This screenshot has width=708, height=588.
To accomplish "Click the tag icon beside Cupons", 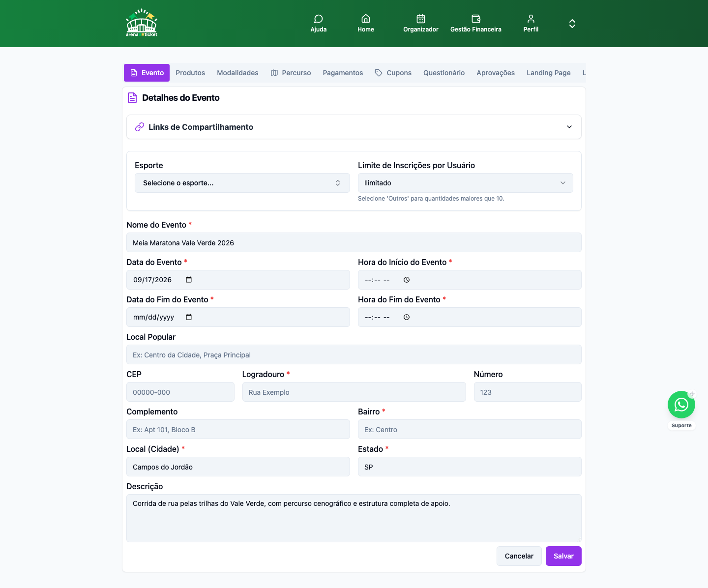I will [x=379, y=73].
